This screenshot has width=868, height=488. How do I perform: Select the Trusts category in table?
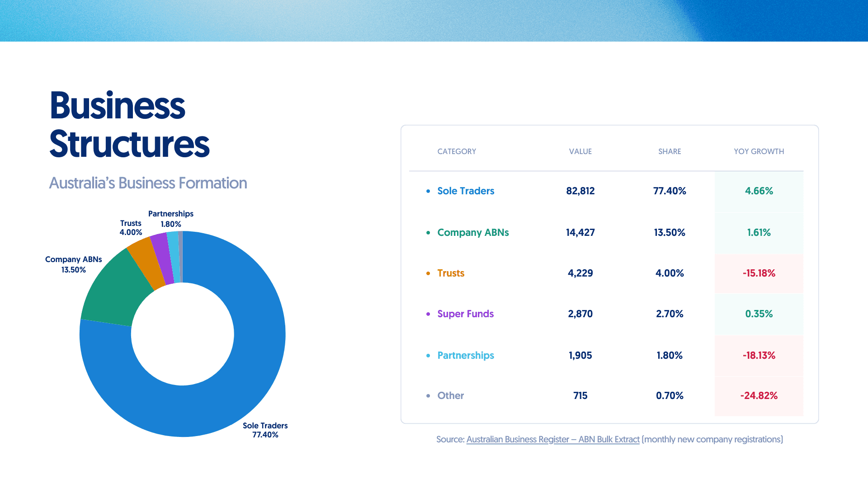450,273
